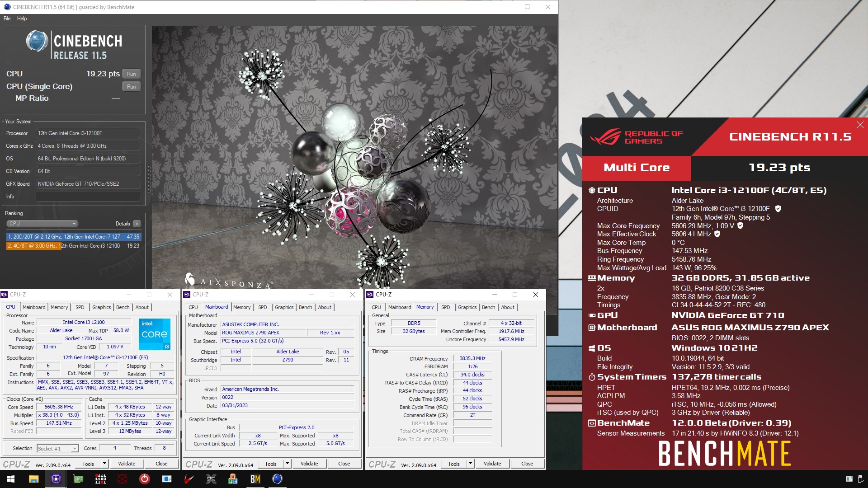
Task: Click the Core Speed 5605.38 MHz value
Action: click(59, 407)
